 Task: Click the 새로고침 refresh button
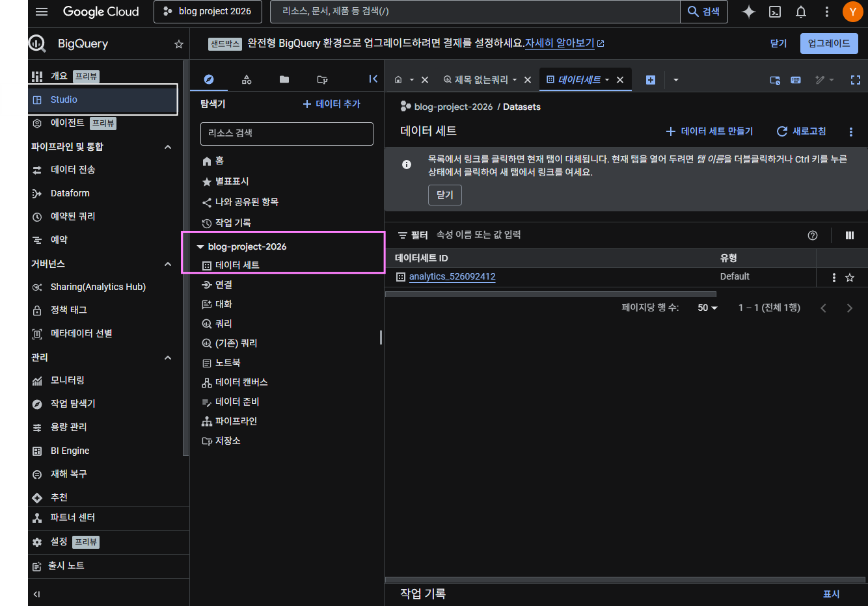point(802,131)
